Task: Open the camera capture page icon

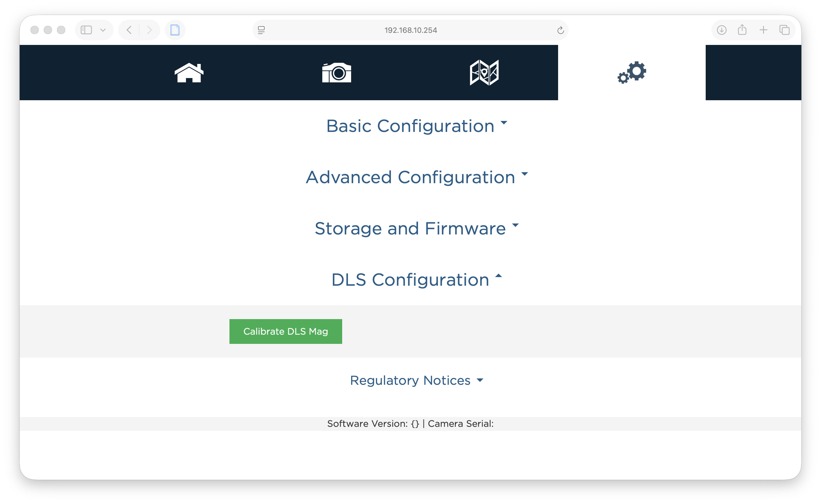Action: (x=336, y=73)
